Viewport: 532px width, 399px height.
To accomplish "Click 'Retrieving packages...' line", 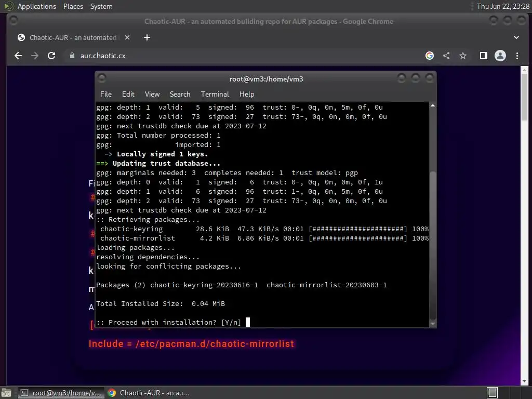I will click(148, 220).
